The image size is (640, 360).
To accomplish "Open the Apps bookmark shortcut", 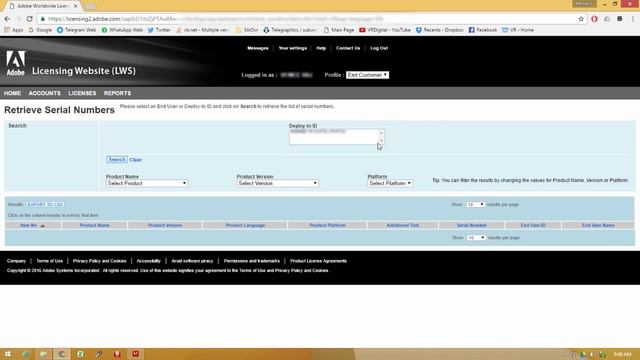I will click(x=13, y=30).
